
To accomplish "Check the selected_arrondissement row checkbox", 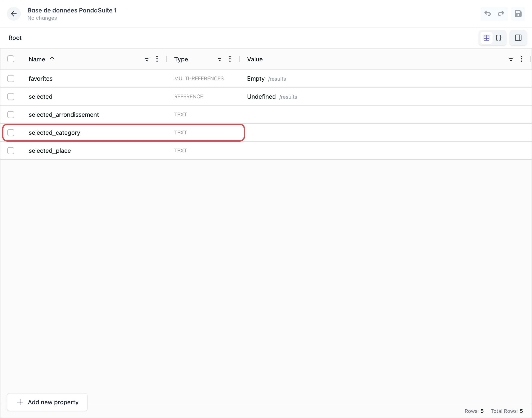I will coord(11,115).
